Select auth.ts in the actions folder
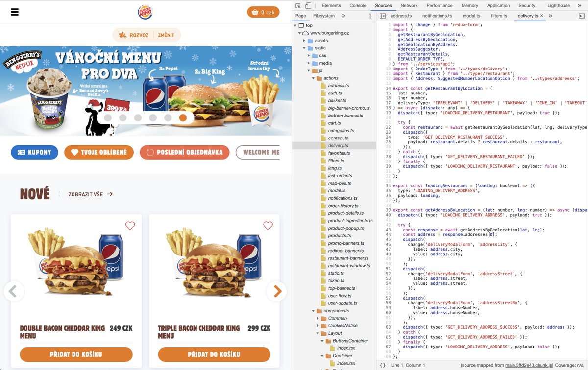The width and height of the screenshot is (588, 370). [335, 93]
